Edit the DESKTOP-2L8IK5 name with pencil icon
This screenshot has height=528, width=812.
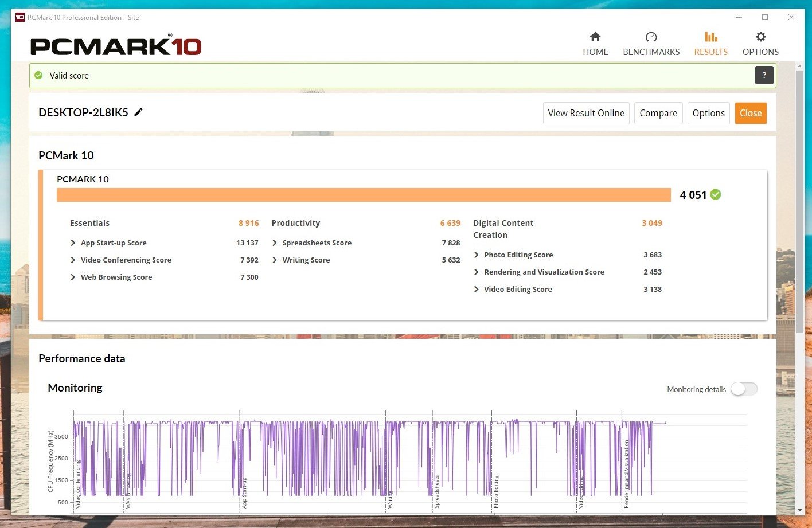click(138, 112)
